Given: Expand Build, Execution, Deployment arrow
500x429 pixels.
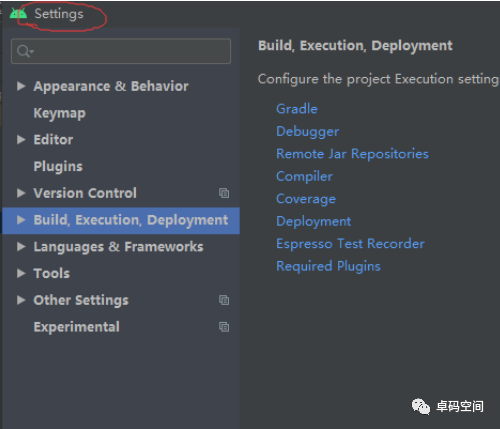Looking at the screenshot, I should tap(21, 220).
